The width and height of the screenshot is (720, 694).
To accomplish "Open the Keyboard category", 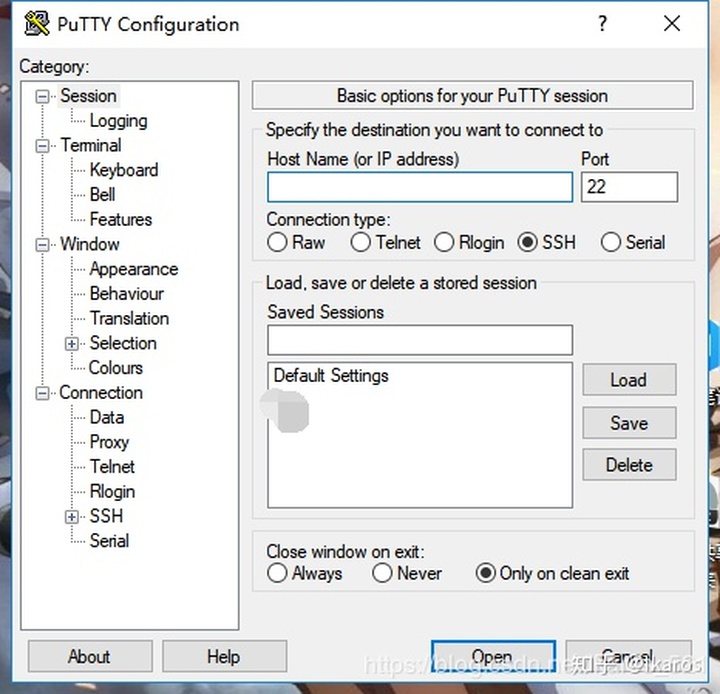I will (124, 170).
